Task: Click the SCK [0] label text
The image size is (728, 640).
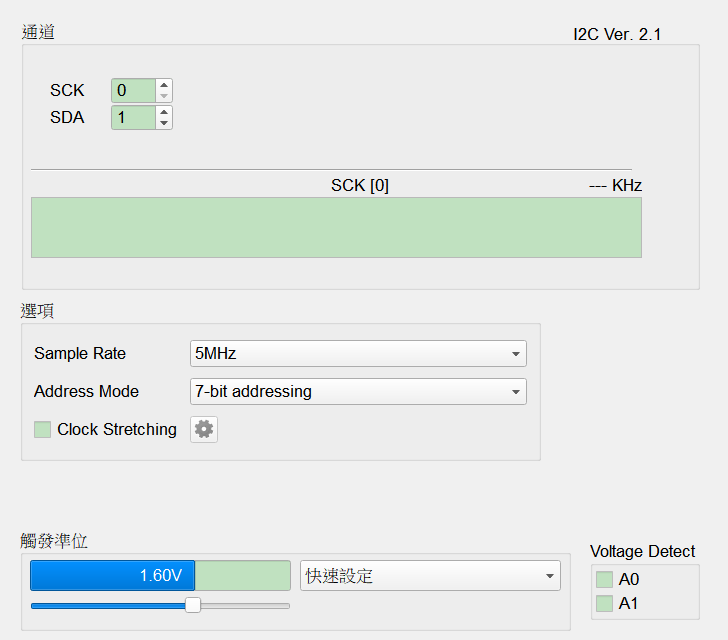Action: tap(360, 185)
